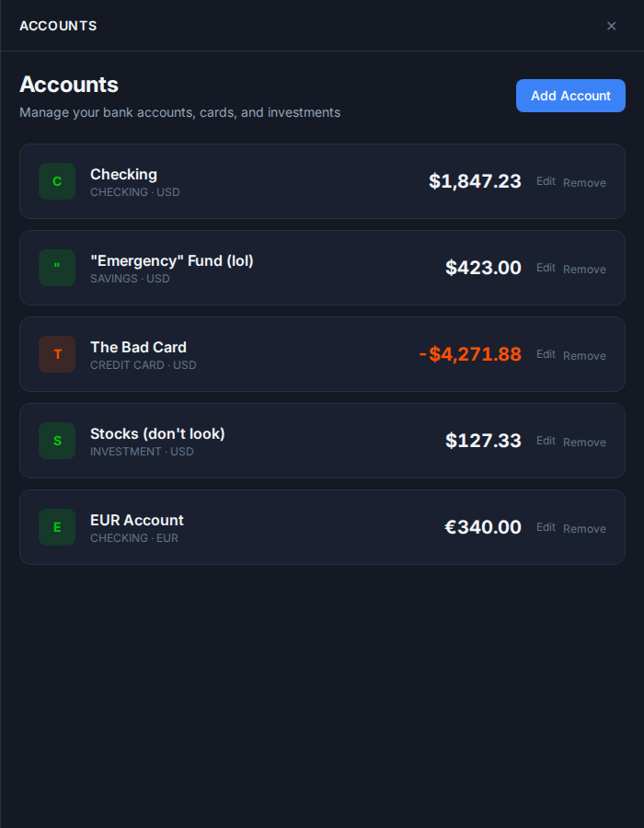Remove the Checking account
644x828 pixels.
tap(584, 182)
